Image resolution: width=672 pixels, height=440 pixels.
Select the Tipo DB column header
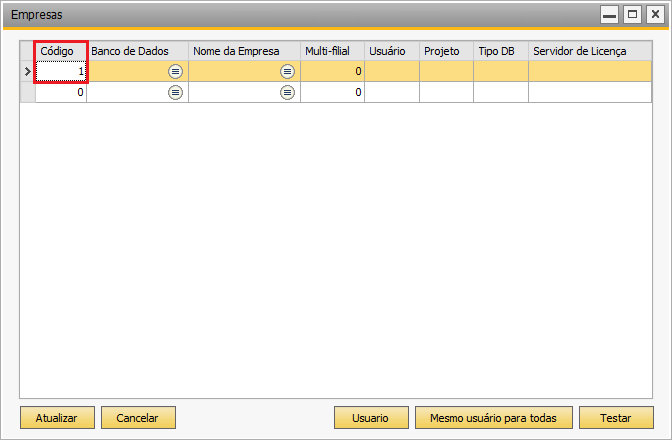tap(501, 51)
